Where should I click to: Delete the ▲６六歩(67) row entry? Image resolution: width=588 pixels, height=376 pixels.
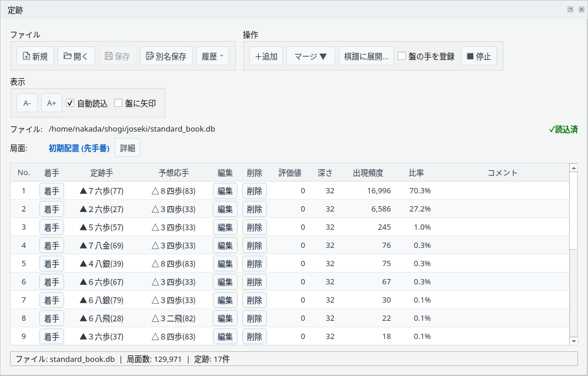[x=255, y=282]
